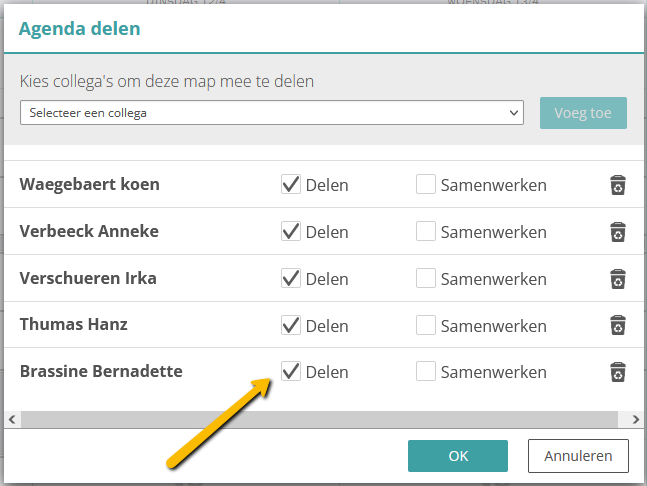This screenshot has width=647, height=486.
Task: Remove Verbeeck Anneke via trash icon
Action: pyautogui.click(x=618, y=232)
